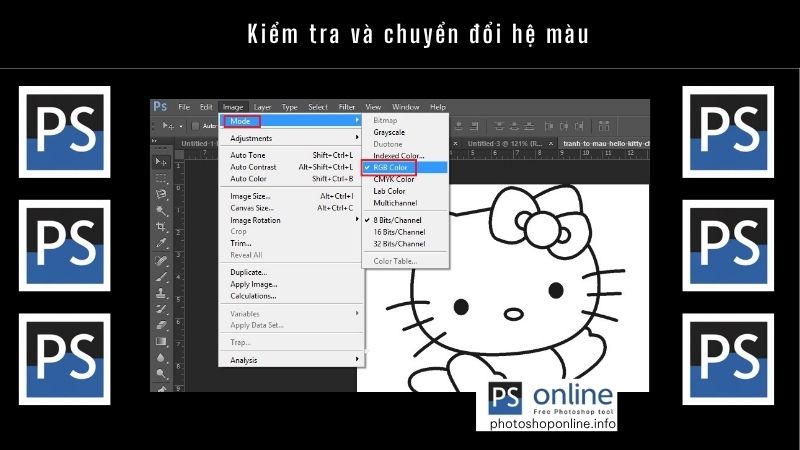Image resolution: width=800 pixels, height=450 pixels.
Task: Click Align horizontal centers icon left of align right
Action: [x=459, y=126]
